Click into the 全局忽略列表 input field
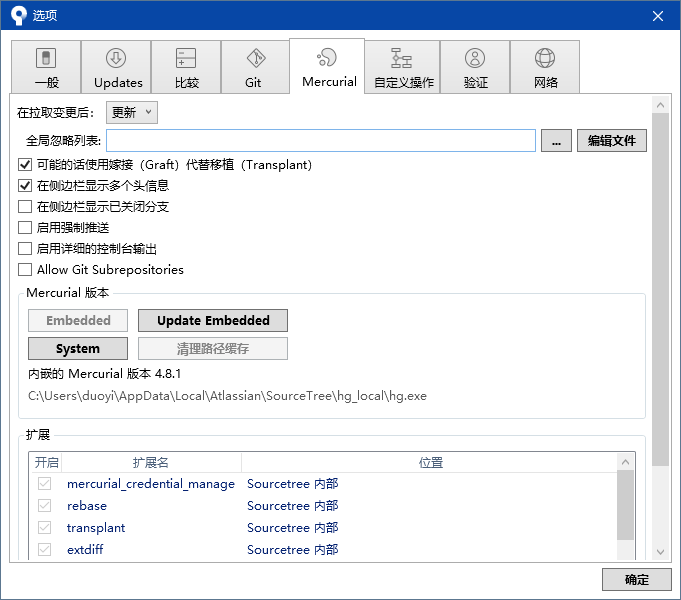 click(x=321, y=140)
